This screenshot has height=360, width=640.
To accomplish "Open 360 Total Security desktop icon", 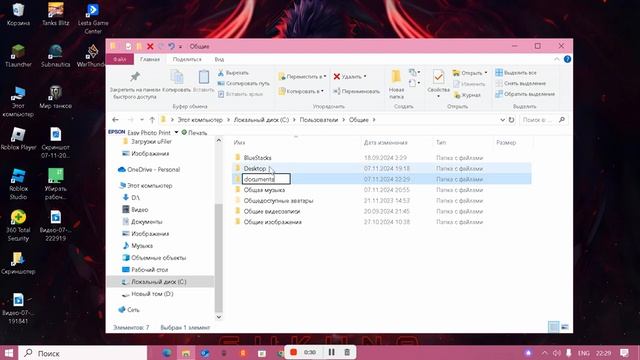I will 18,226.
